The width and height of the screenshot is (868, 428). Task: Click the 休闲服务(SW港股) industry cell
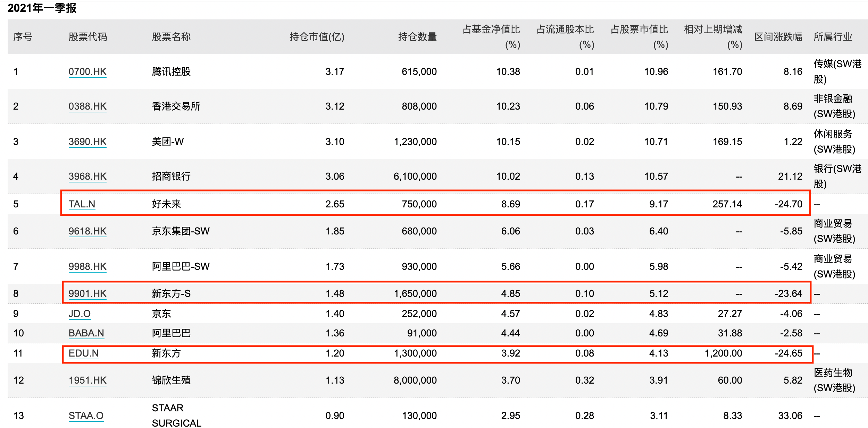tap(834, 142)
